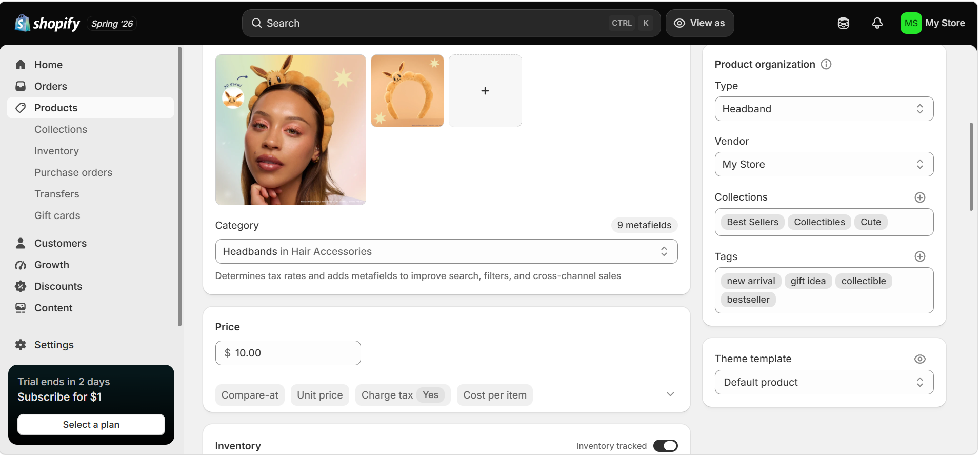
Task: Click the 9 metafields badge
Action: [644, 225]
